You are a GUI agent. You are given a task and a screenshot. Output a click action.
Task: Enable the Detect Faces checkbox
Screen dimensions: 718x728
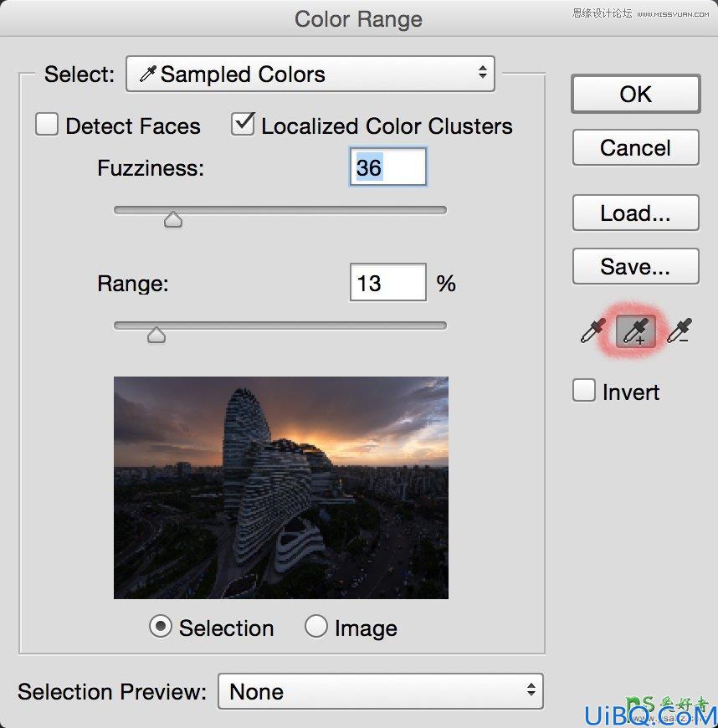point(47,125)
